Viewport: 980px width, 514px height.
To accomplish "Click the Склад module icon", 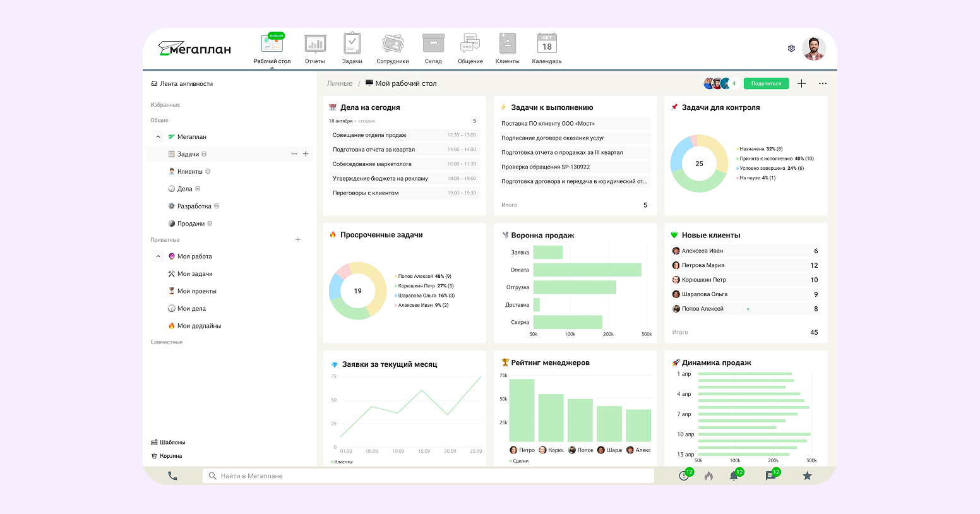I will coord(433,43).
